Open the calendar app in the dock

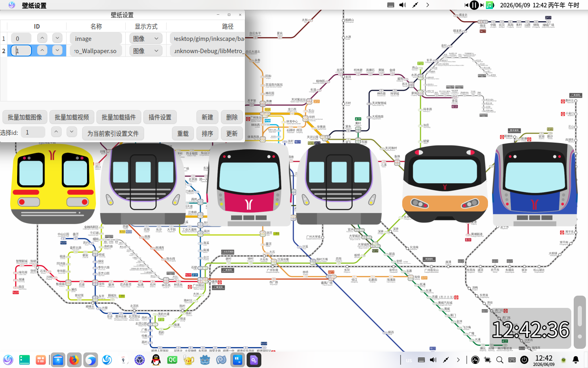coord(123,360)
